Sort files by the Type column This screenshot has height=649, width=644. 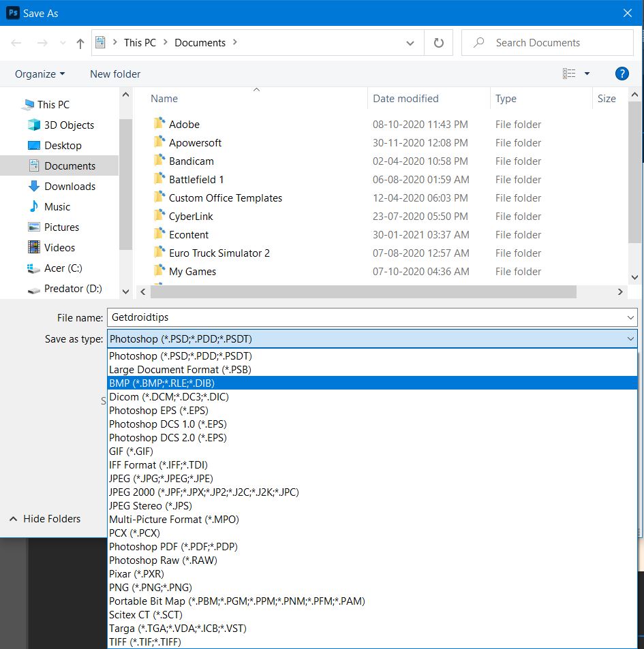point(506,99)
